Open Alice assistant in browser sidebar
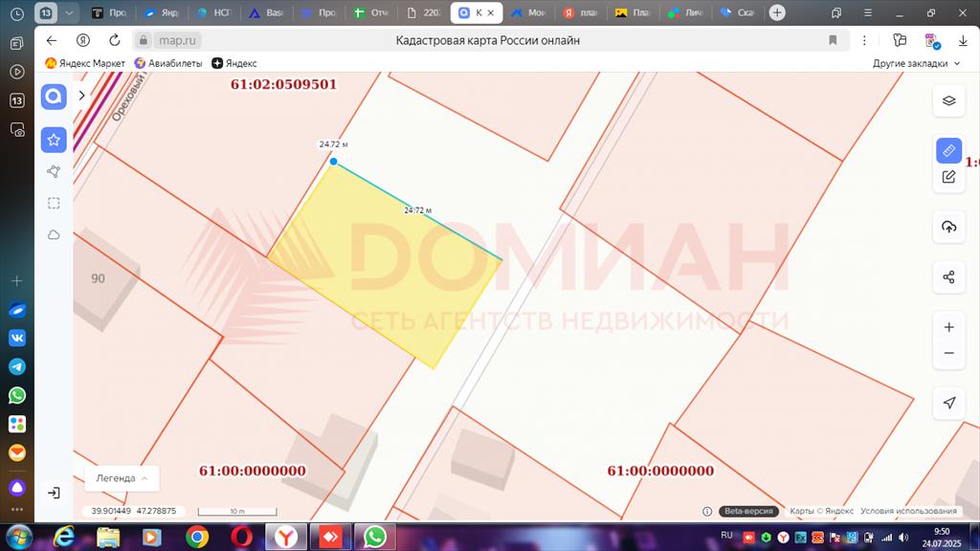This screenshot has height=551, width=980. [x=17, y=487]
